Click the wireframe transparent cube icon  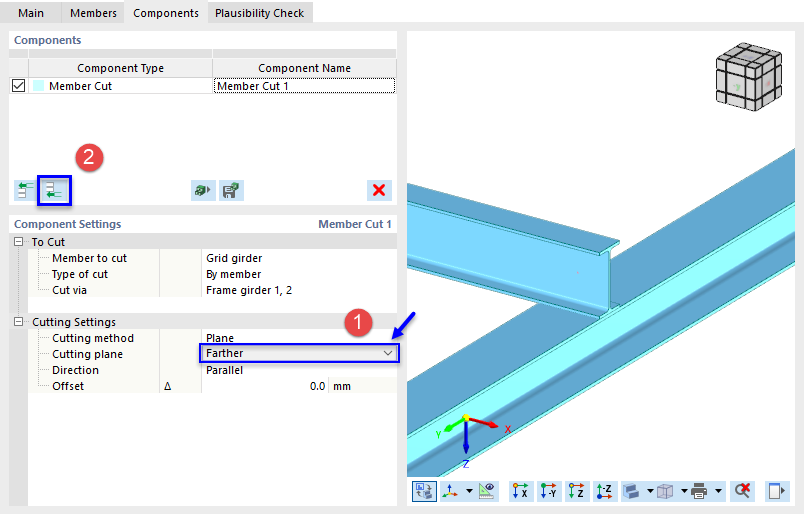pyautogui.click(x=666, y=491)
